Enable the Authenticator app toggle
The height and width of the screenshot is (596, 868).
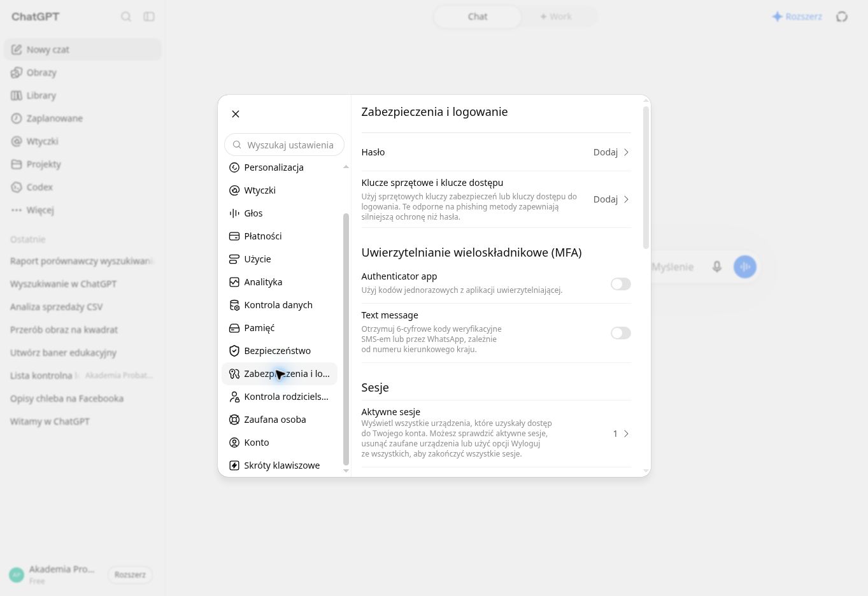click(x=621, y=284)
